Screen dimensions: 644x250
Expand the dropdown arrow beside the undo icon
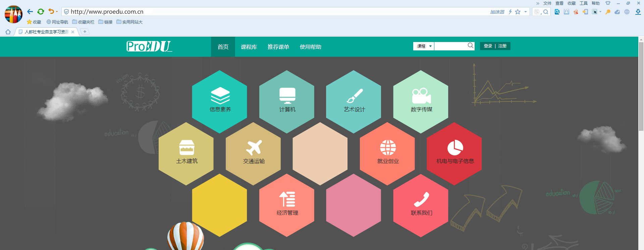[57, 12]
